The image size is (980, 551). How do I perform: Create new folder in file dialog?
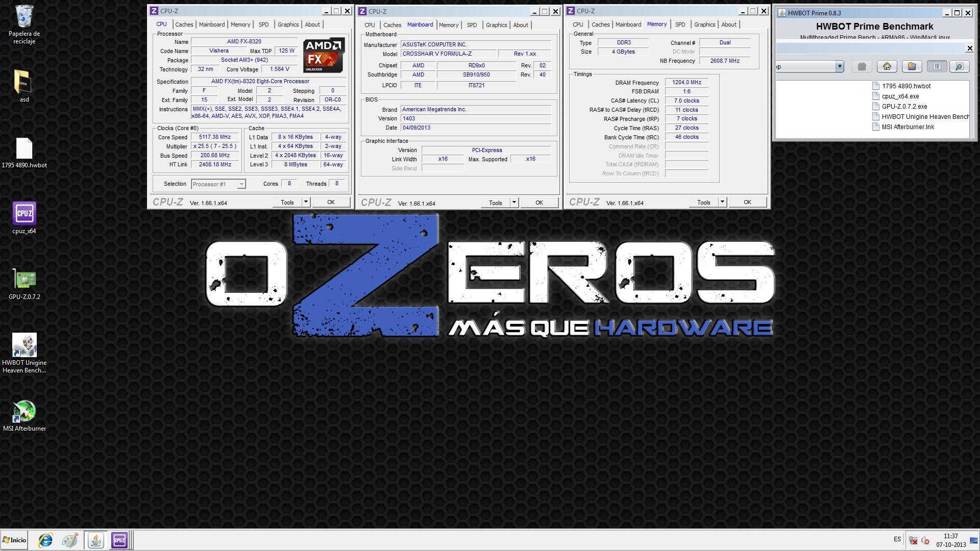click(x=912, y=66)
